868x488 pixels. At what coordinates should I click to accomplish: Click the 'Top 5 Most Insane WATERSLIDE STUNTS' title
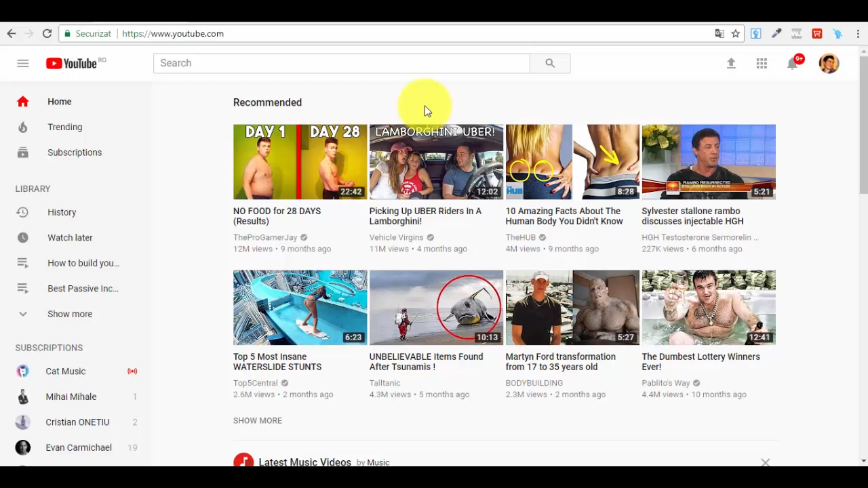[x=277, y=362]
